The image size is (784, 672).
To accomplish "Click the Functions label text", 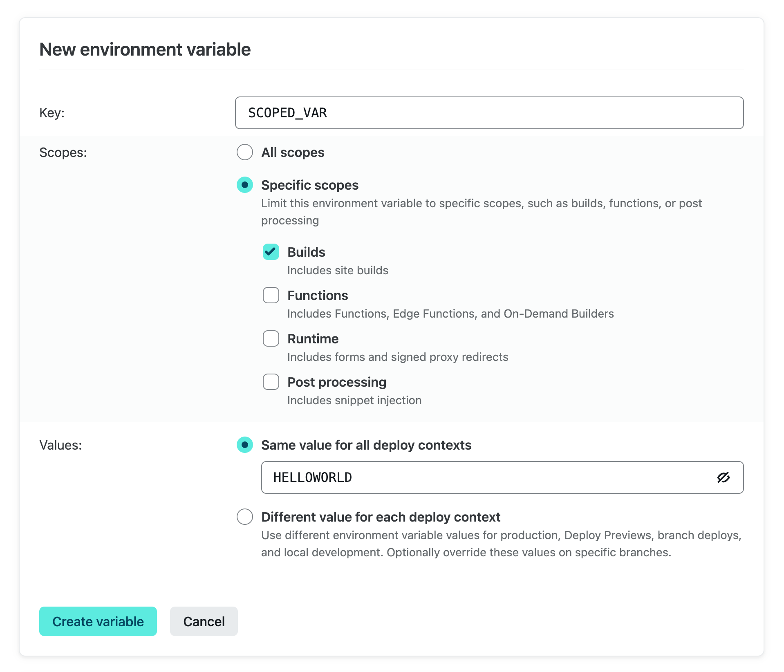I will tap(318, 296).
